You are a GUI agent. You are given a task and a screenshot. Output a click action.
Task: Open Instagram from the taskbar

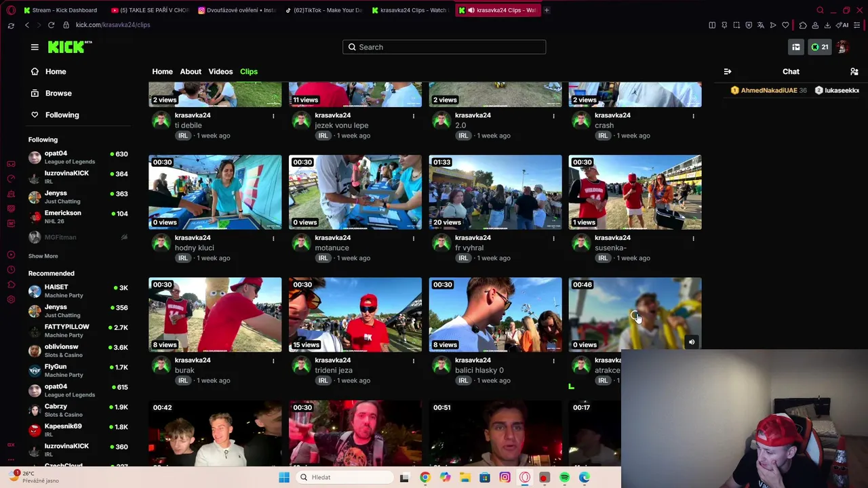505,477
